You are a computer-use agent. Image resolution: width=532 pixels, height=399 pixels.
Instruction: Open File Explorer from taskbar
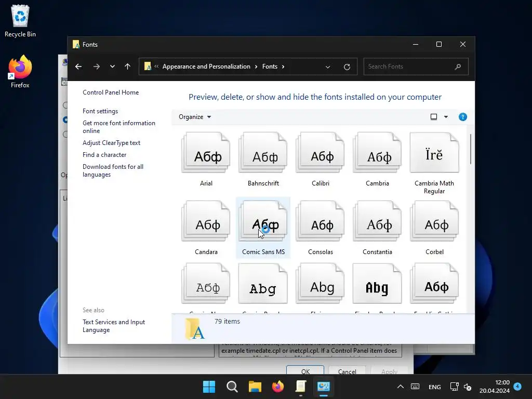tap(255, 387)
